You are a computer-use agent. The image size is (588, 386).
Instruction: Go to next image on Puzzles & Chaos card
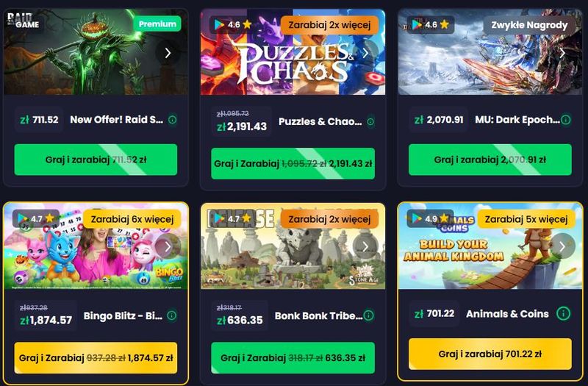coord(365,53)
